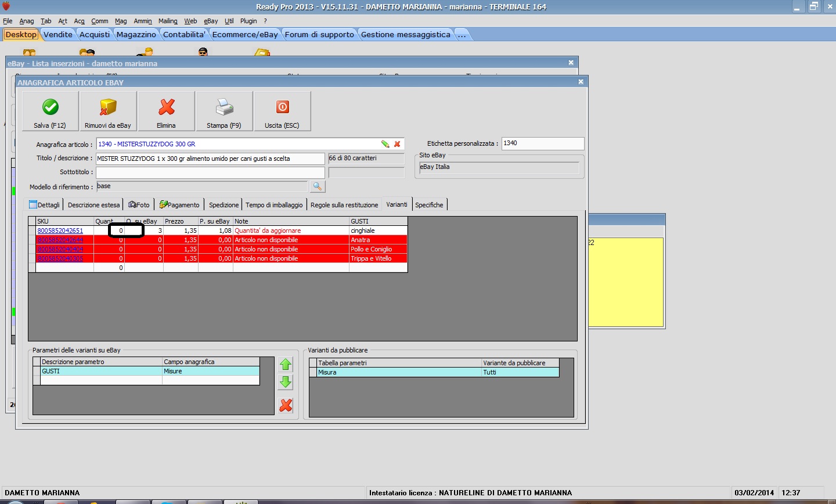Viewport: 836px width, 504px height.
Task: Open the Forum di supporto tab
Action: point(319,34)
